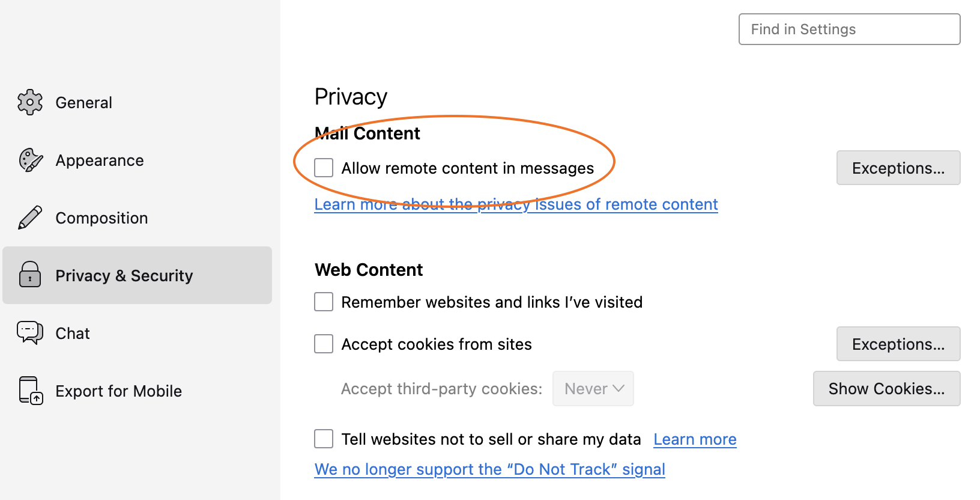Screen dimensions: 980x500
Task: Click the Find in Settings search field
Action: point(849,29)
